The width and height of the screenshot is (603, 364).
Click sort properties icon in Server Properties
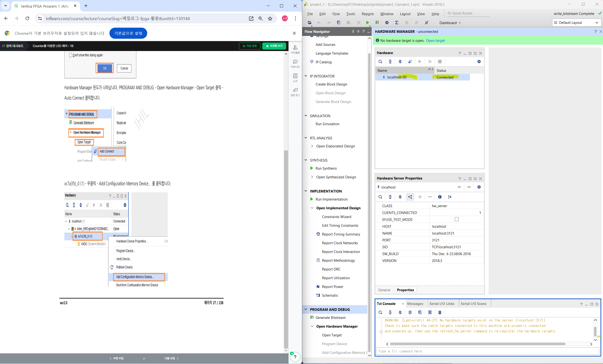pos(450,197)
